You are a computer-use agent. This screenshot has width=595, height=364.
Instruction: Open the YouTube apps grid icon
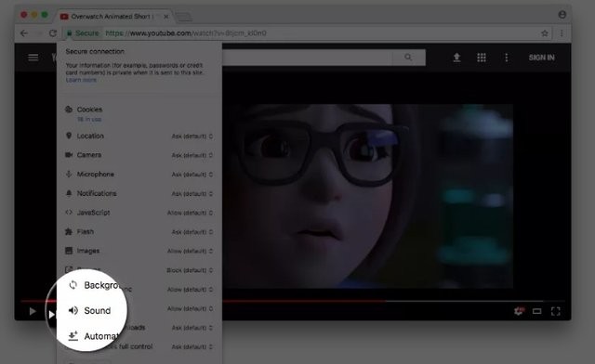pos(482,58)
